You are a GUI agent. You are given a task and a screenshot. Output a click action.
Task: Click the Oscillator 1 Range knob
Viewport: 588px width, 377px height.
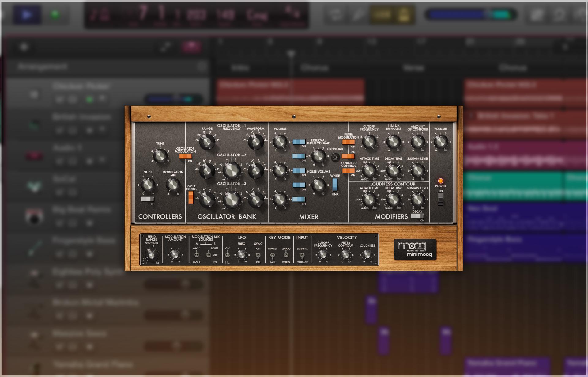click(207, 142)
